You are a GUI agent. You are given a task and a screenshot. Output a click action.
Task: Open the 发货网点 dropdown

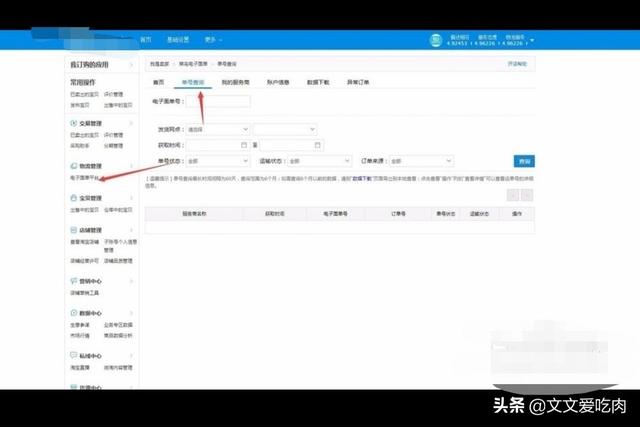[217, 129]
